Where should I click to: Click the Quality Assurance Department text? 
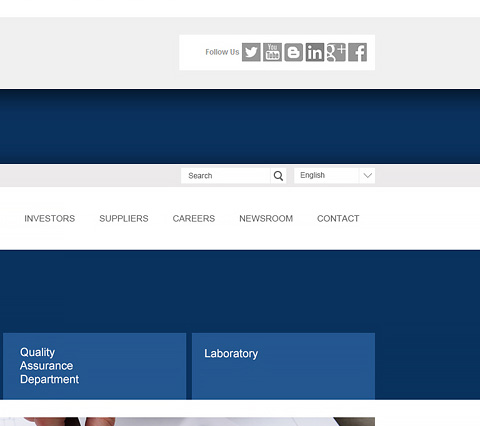pyautogui.click(x=49, y=366)
